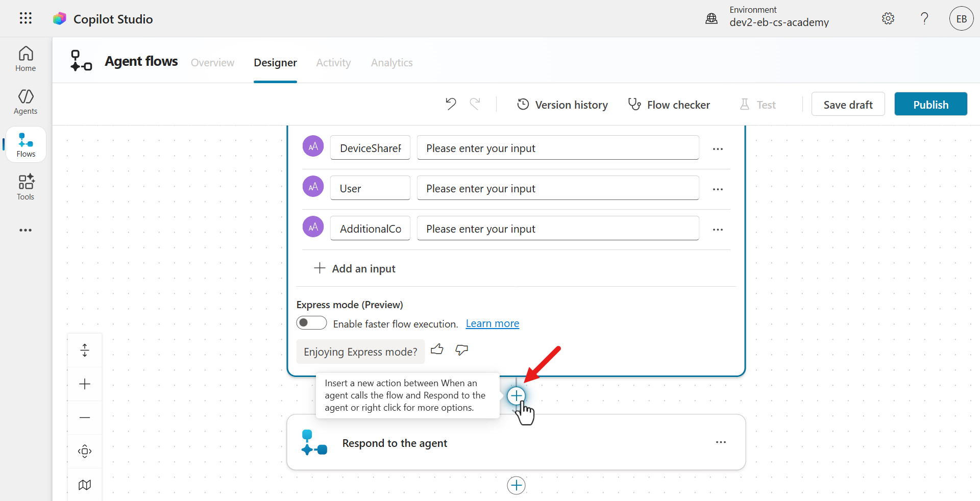Open Respond to the agent options menu
This screenshot has width=980, height=501.
pyautogui.click(x=721, y=442)
